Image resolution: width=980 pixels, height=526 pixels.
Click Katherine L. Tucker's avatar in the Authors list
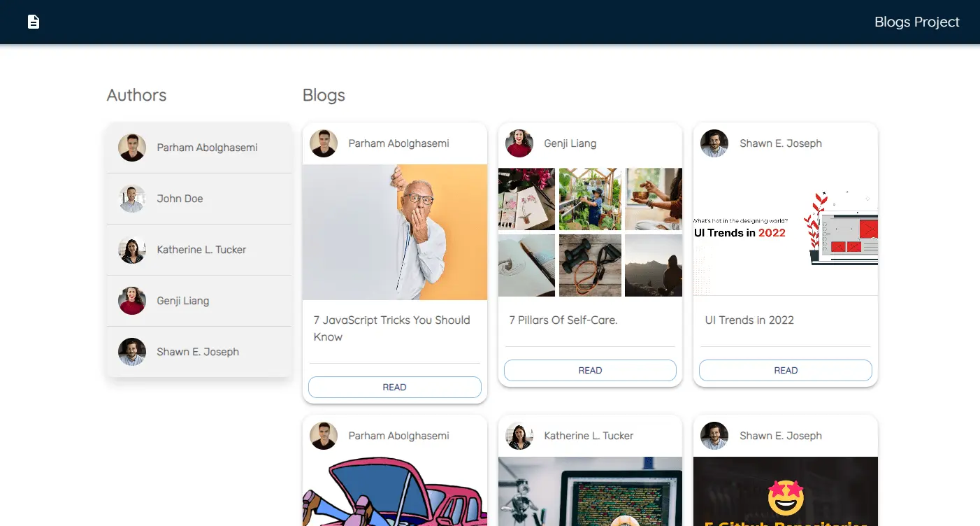[132, 250]
